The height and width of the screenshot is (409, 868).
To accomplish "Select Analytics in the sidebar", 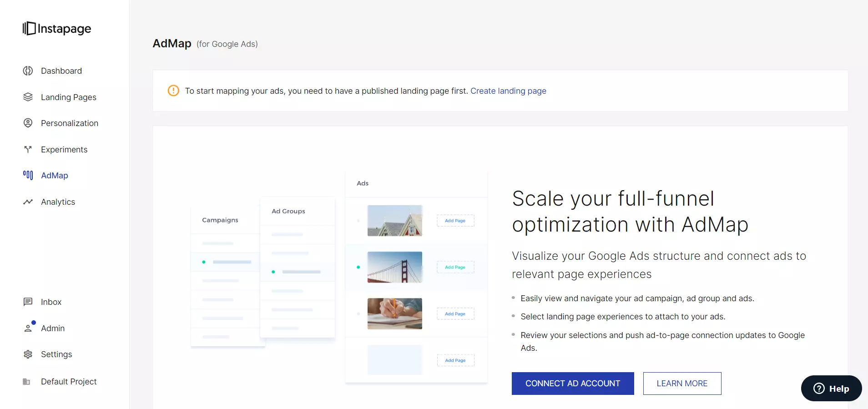I will (58, 202).
